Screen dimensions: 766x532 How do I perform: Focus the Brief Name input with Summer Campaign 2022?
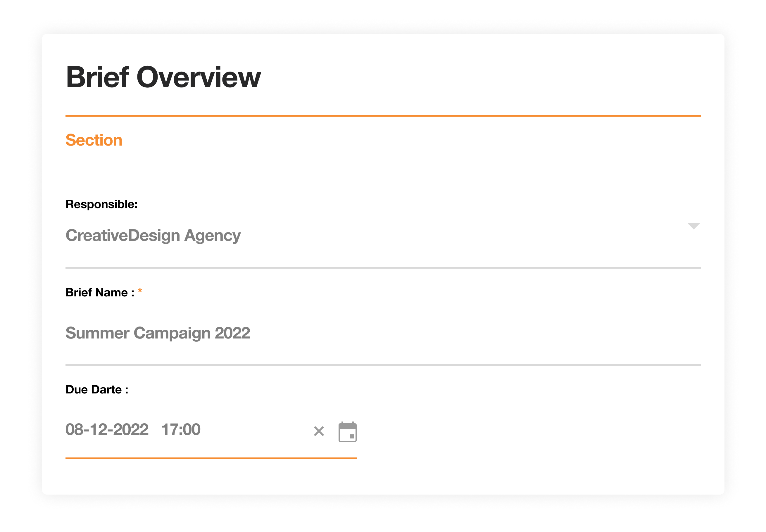tap(383, 333)
